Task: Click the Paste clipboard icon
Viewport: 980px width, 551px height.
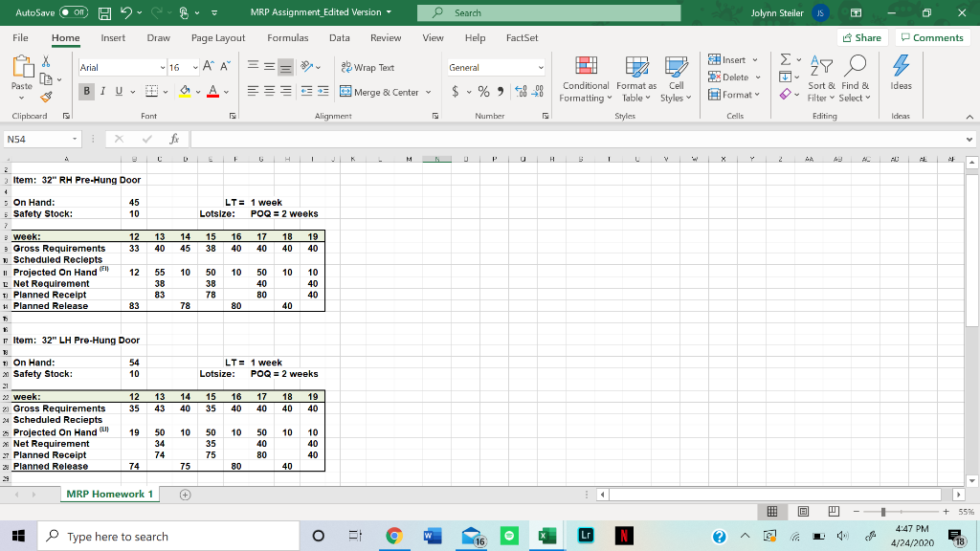Action: 22,67
